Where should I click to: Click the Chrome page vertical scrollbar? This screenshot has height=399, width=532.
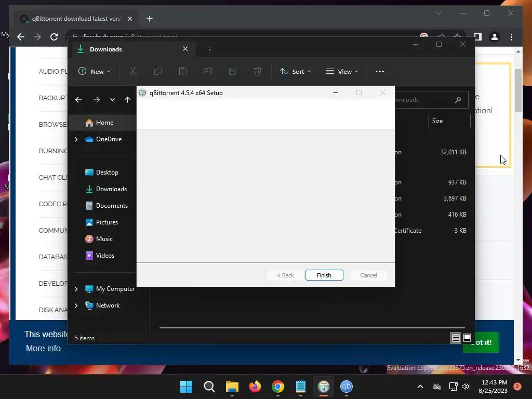[518, 90]
